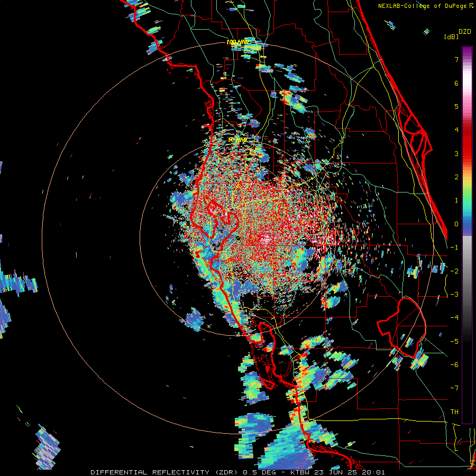Click the DZD product label
476x476 pixels.
pyautogui.click(x=465, y=32)
